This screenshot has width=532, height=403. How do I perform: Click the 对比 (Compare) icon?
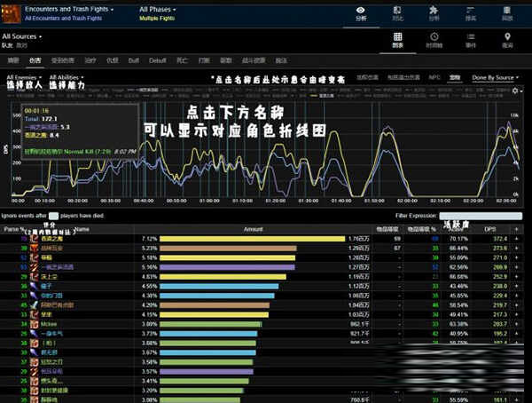coord(396,12)
